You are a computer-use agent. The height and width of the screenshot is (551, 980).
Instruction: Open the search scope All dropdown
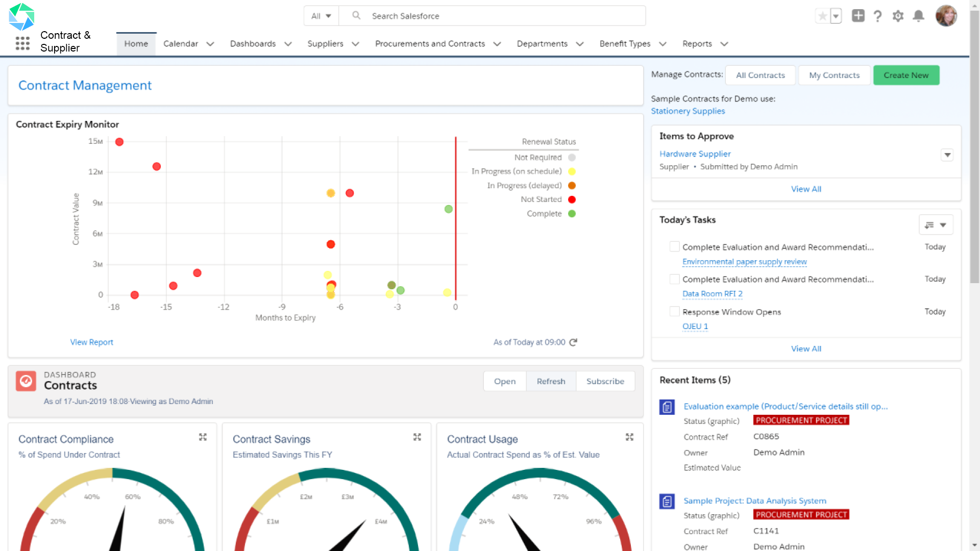click(x=321, y=16)
